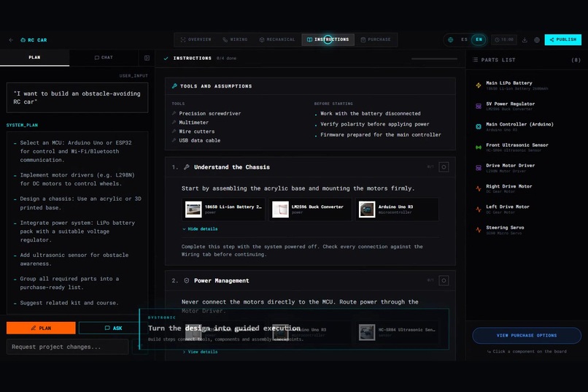This screenshot has width=588, height=392.
Task: Click the Tools and Assumptions wrench icon
Action: [174, 86]
